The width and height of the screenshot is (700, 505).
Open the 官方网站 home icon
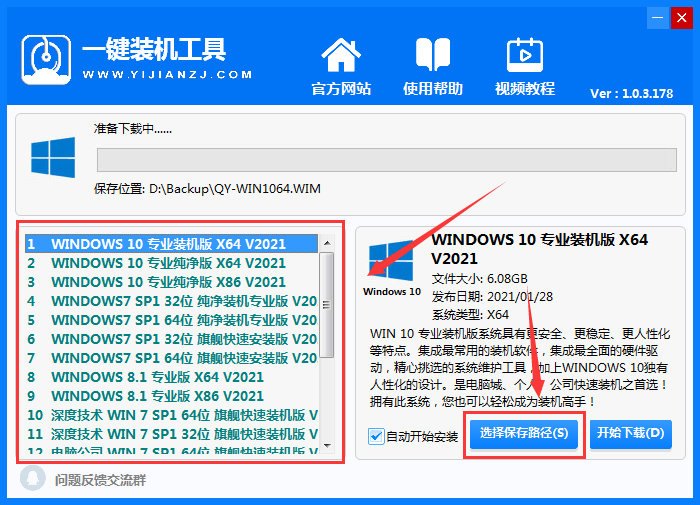click(x=341, y=55)
